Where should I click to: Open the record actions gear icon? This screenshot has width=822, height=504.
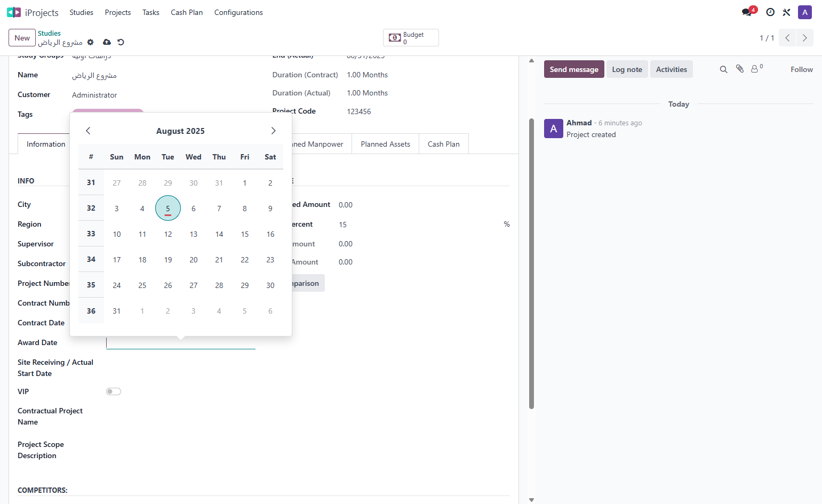coord(90,42)
